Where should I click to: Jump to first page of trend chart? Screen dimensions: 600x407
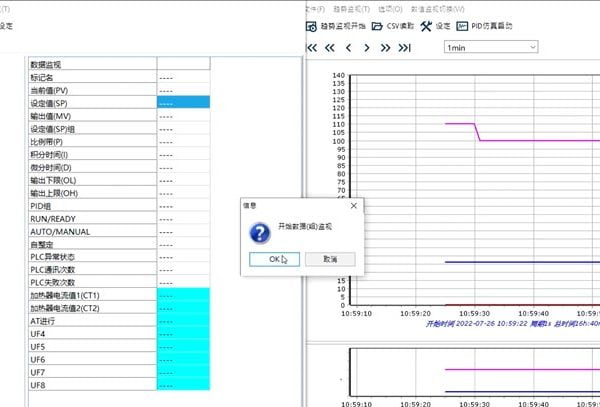click(x=312, y=47)
